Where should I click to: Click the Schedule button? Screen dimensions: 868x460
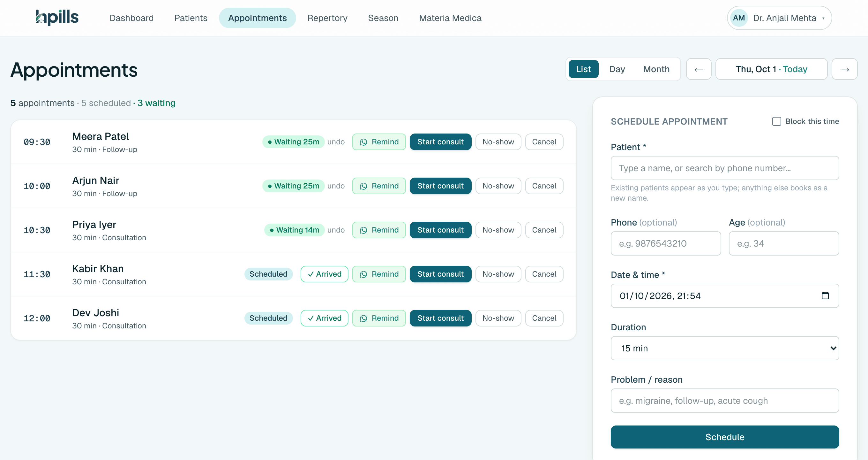click(x=725, y=437)
